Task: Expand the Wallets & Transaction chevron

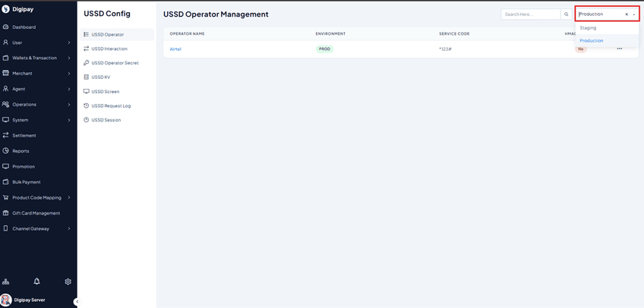Action: [69, 58]
